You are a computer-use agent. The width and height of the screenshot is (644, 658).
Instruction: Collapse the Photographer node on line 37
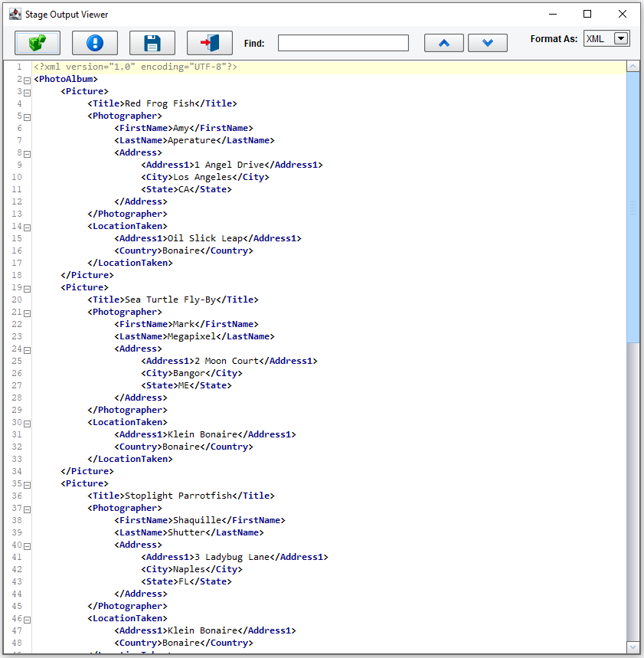[28, 509]
